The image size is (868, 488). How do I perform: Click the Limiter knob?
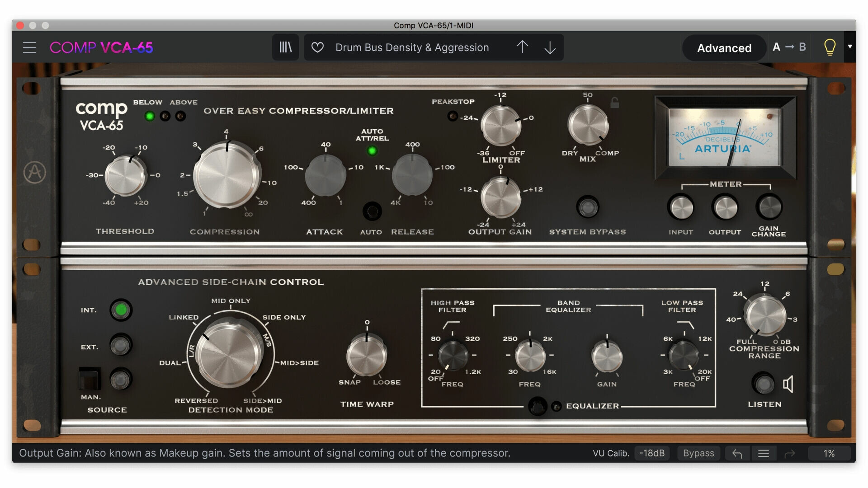tap(500, 125)
